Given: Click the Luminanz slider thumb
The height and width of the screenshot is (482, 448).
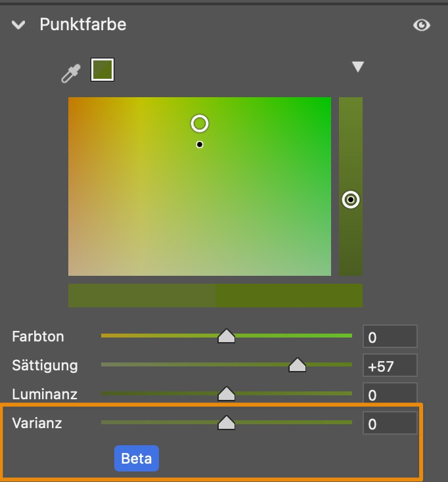Looking at the screenshot, I should point(227,394).
